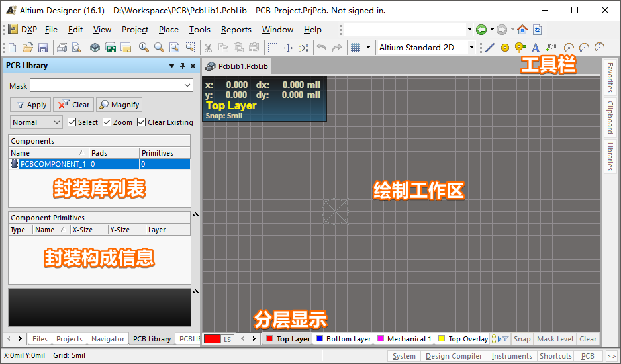Open an existing document via folder icon

tap(27, 48)
